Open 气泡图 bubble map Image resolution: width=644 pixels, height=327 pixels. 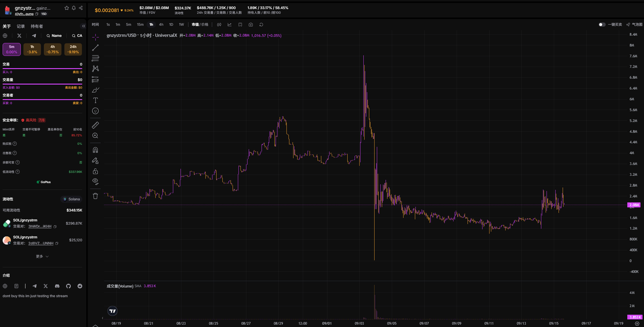[x=634, y=24]
